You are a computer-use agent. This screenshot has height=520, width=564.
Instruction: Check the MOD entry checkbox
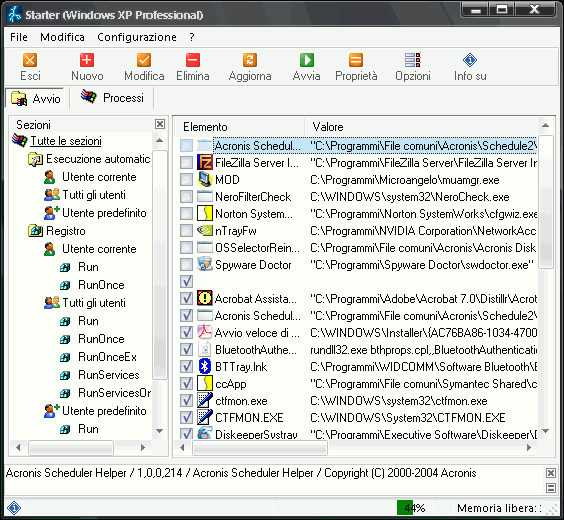coord(186,179)
